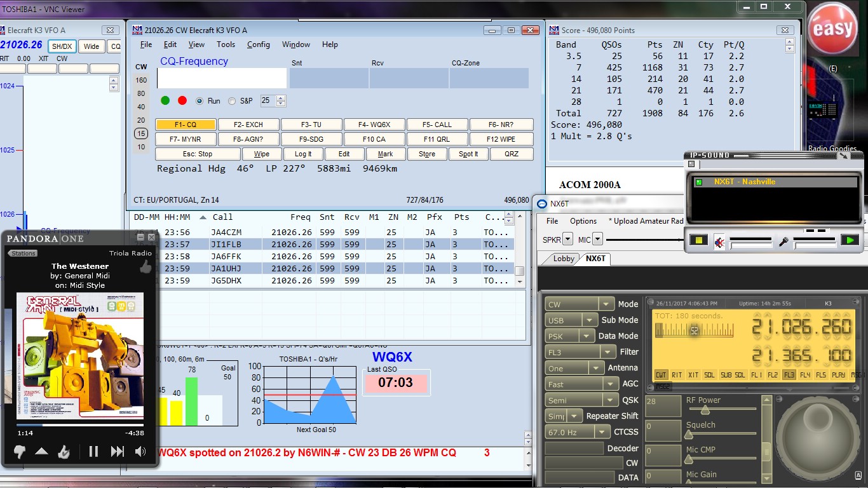Click the callsign entry field
Viewport: 868px width, 488px height.
(222, 78)
